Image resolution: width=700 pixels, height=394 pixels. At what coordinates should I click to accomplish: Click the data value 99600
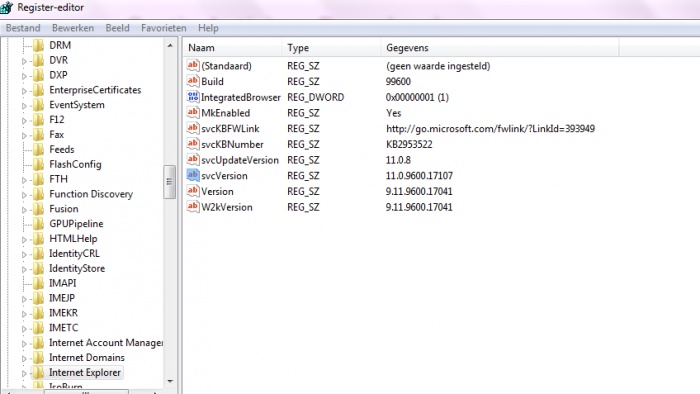pyautogui.click(x=398, y=82)
